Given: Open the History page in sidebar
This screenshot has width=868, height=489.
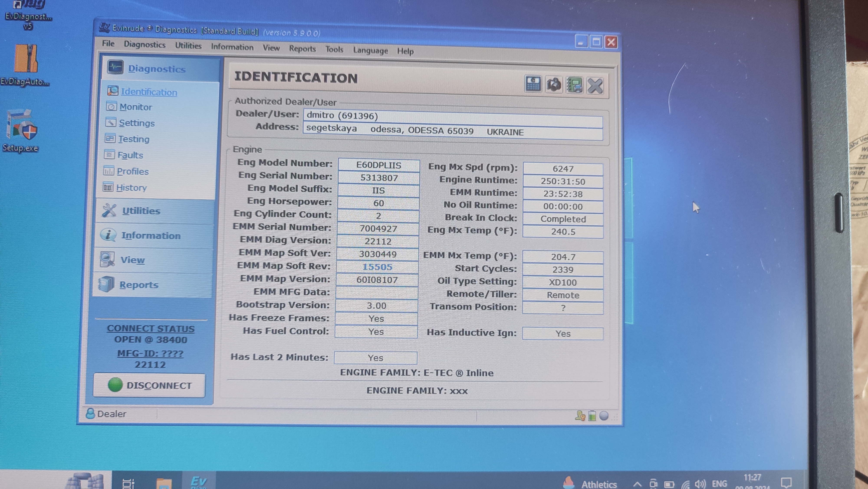Looking at the screenshot, I should click(131, 188).
